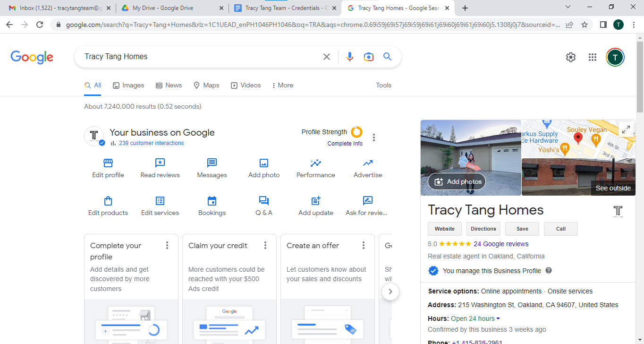Screen dimensions: 644x344
Task: Clear the search box text
Action: (x=326, y=57)
